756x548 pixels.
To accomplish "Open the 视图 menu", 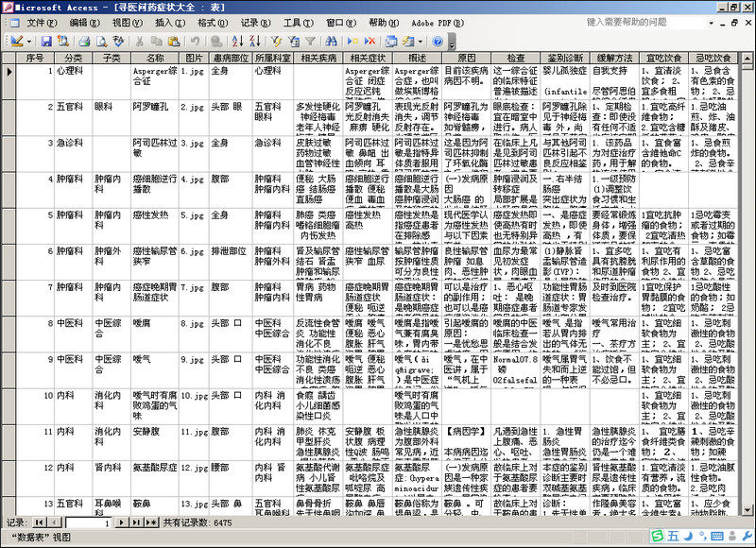I will point(128,23).
